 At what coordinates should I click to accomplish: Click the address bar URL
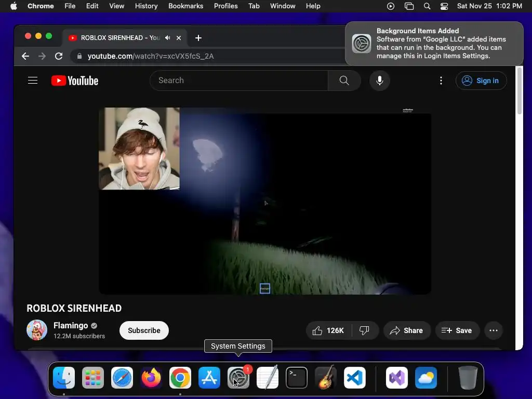click(151, 56)
